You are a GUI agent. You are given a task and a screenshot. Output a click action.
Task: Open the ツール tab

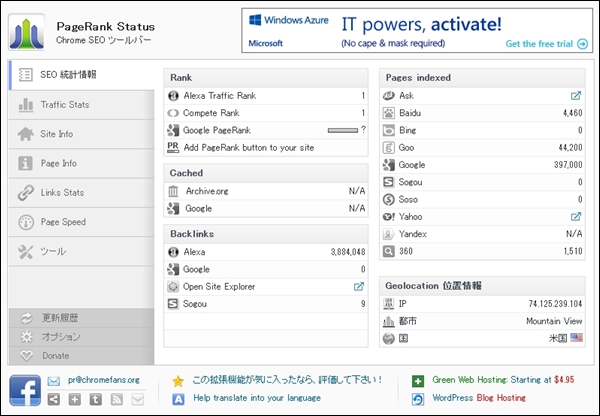coord(82,251)
